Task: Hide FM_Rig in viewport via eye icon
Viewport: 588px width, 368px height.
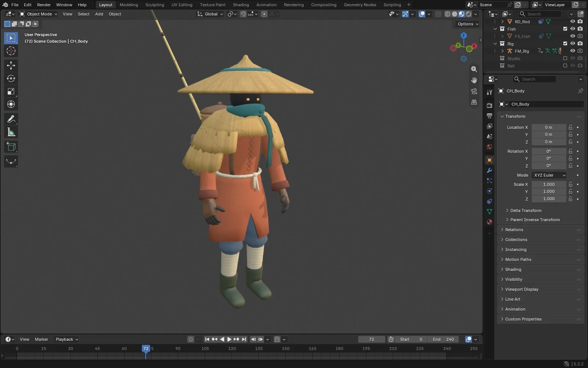Action: click(x=573, y=51)
